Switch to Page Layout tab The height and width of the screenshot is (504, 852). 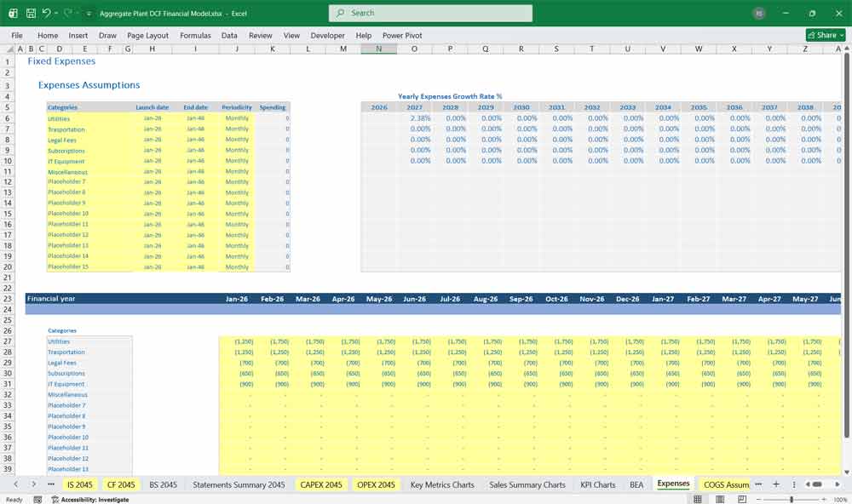tap(147, 35)
